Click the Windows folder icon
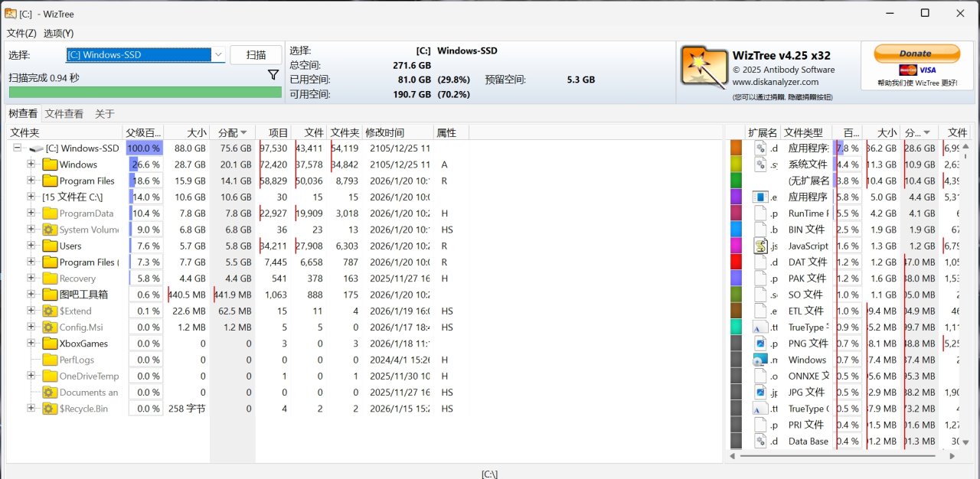This screenshot has width=980, height=479. point(50,165)
